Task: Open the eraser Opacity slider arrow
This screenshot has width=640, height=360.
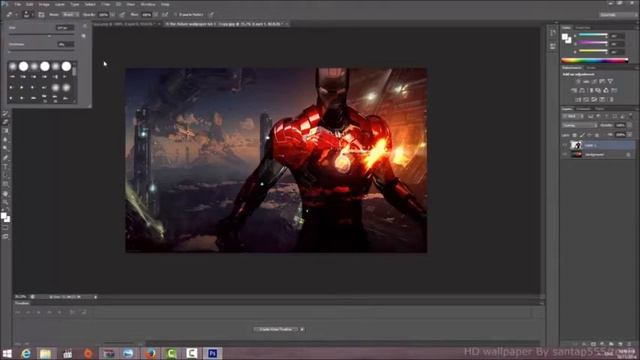Action: point(113,15)
